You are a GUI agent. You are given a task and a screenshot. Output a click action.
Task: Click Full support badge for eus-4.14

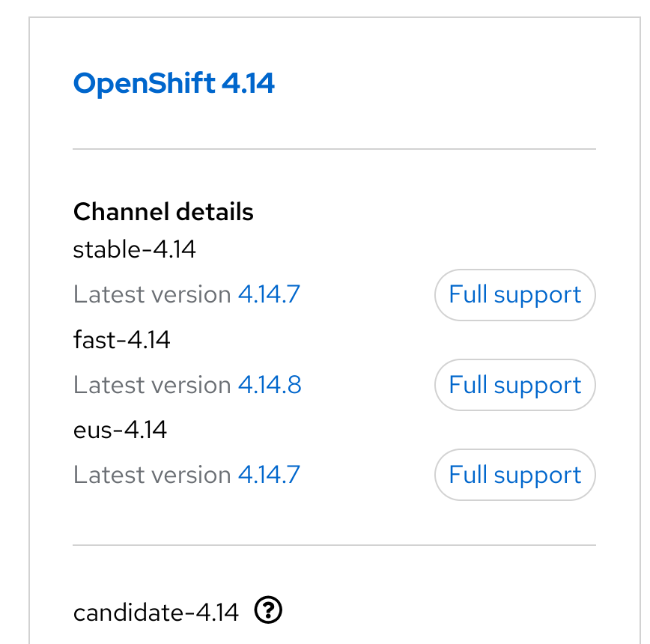point(514,475)
